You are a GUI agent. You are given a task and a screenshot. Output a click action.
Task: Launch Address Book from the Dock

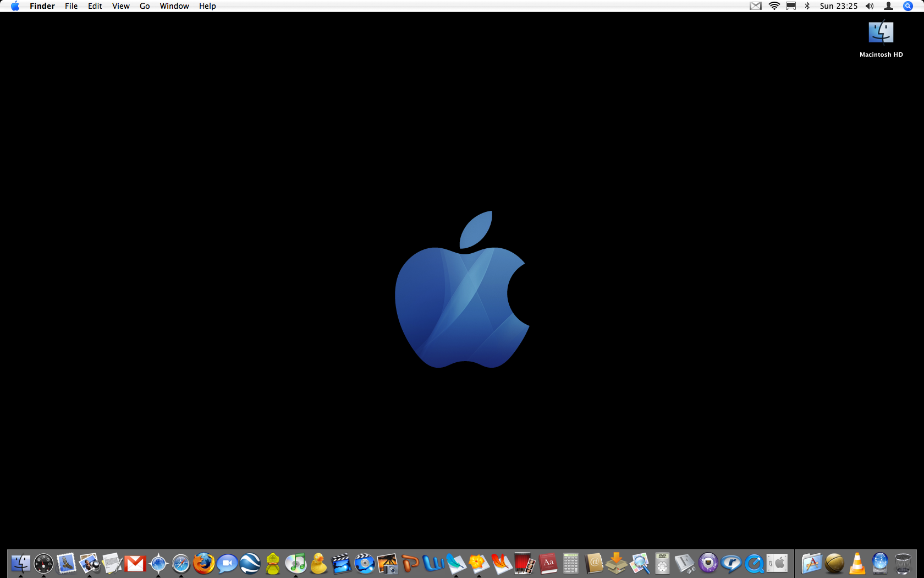[593, 563]
